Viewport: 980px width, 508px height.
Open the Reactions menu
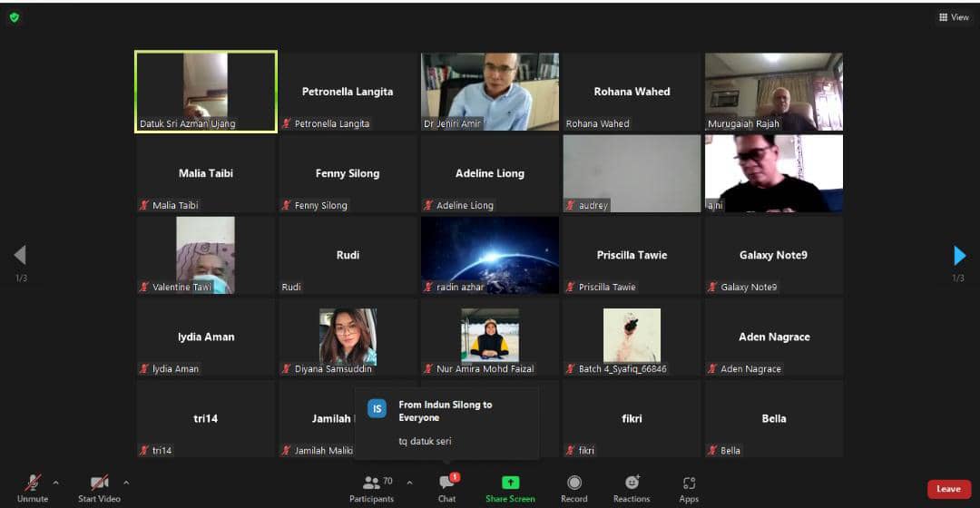click(x=632, y=484)
